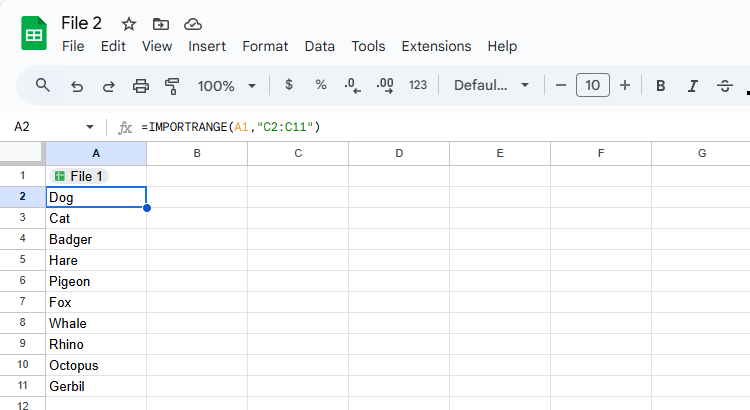750x410 pixels.
Task: Expand the Name box dropdown arrow
Action: (x=90, y=127)
